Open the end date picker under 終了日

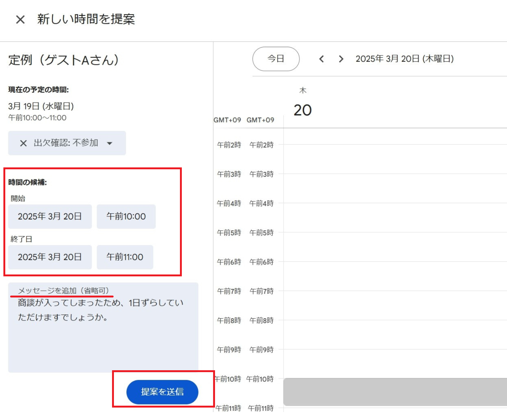pyautogui.click(x=50, y=257)
